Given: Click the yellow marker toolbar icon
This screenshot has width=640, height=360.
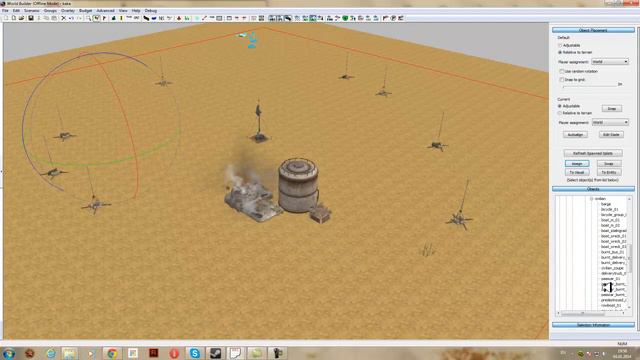Looking at the screenshot, I should click(121, 18).
